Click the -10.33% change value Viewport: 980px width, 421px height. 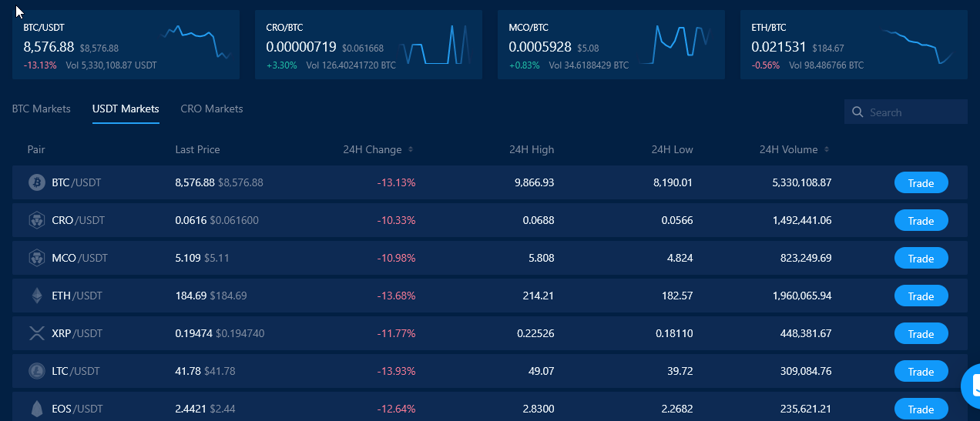point(396,220)
